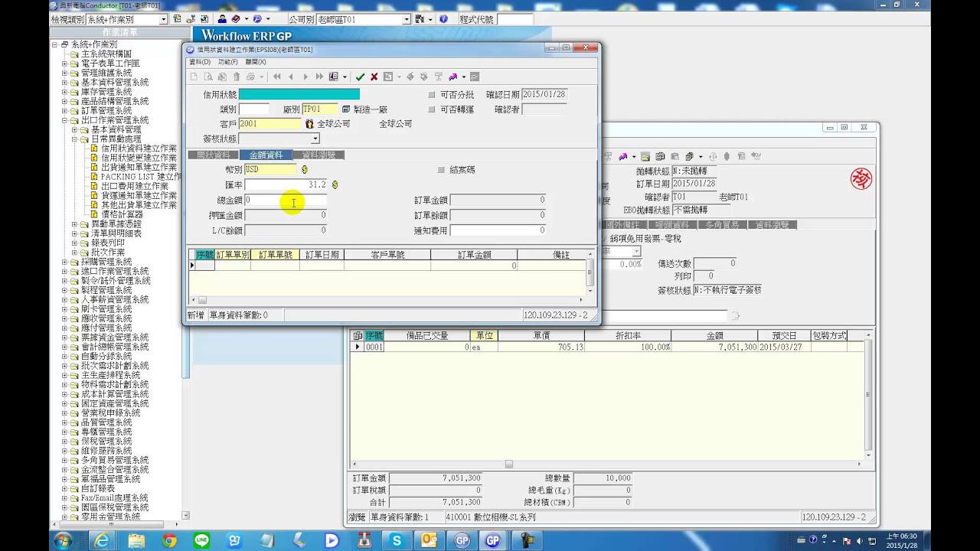
Task: Open the 簽核狀態 dropdown
Action: (x=315, y=139)
